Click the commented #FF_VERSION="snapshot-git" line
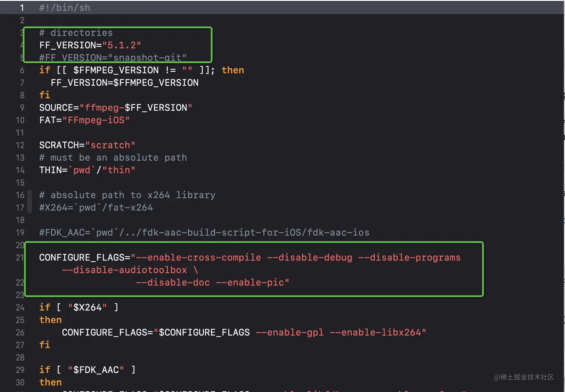 113,58
